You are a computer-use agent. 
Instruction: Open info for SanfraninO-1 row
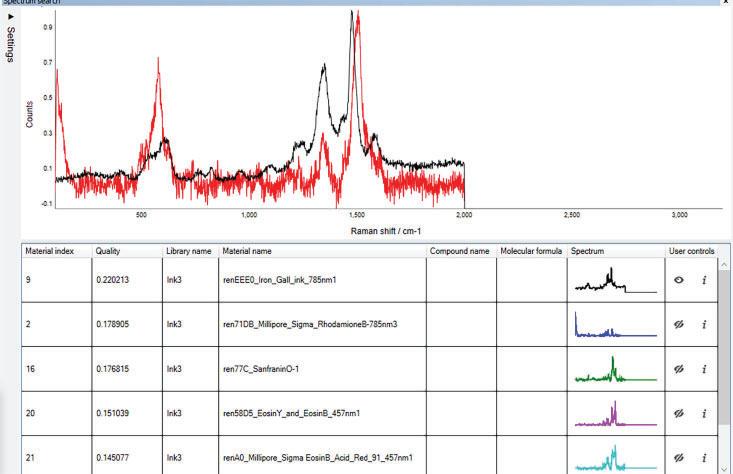[704, 369]
